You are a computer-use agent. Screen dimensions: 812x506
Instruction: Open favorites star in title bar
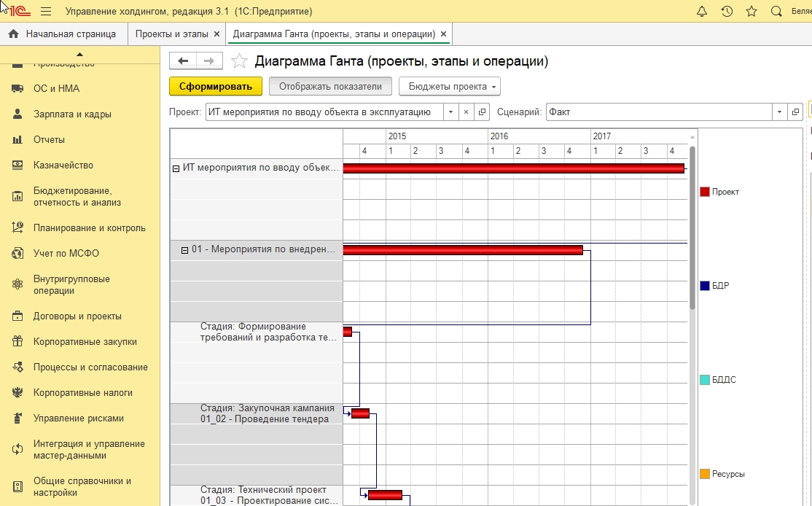tap(752, 11)
